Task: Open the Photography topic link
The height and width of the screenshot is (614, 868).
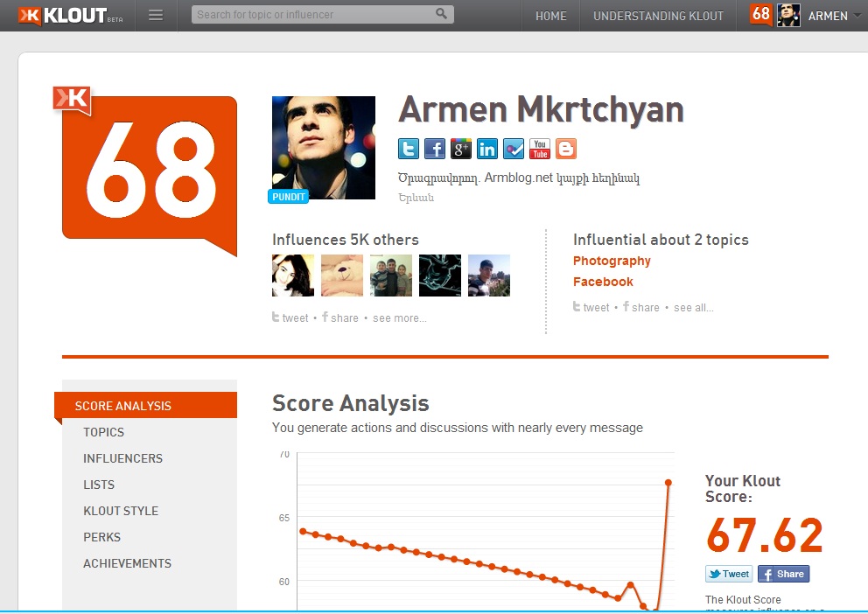Action: (x=612, y=261)
